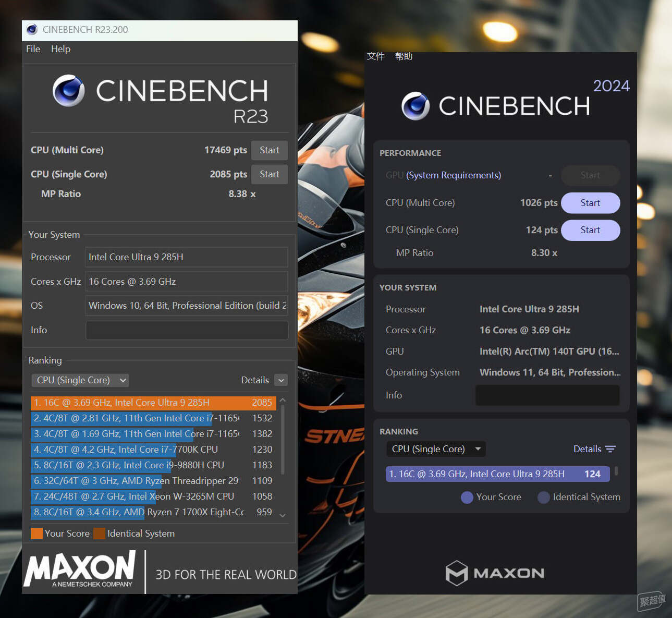Viewport: 672px width, 618px height.
Task: Open the Help menu in Cinebench R23
Action: (x=60, y=49)
